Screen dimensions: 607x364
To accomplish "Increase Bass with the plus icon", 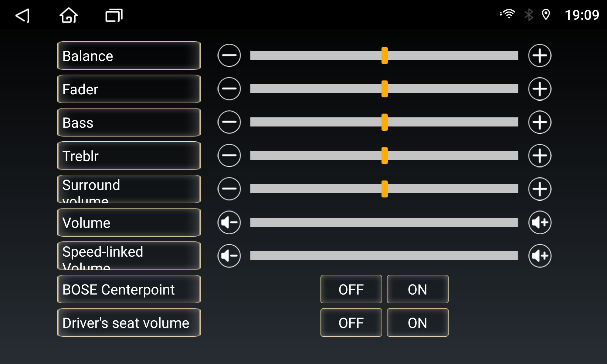I will coord(540,122).
